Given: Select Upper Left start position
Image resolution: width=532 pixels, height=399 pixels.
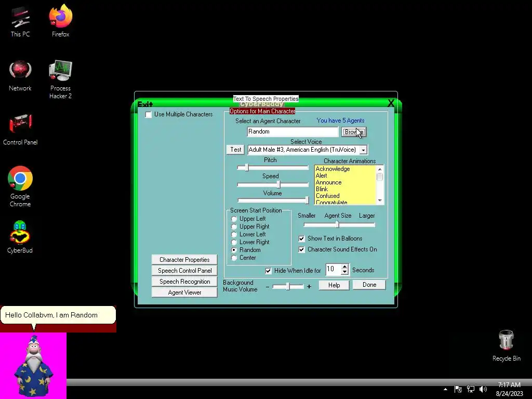Looking at the screenshot, I should tap(234, 219).
